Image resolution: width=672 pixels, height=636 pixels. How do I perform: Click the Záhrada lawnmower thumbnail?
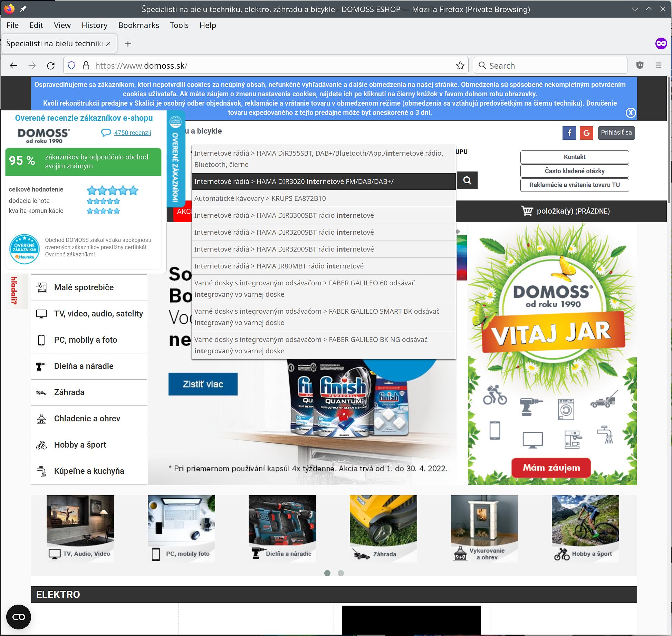pos(383,529)
